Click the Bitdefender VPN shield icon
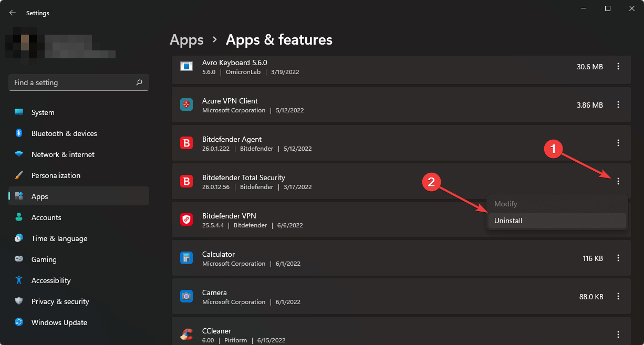 tap(186, 219)
